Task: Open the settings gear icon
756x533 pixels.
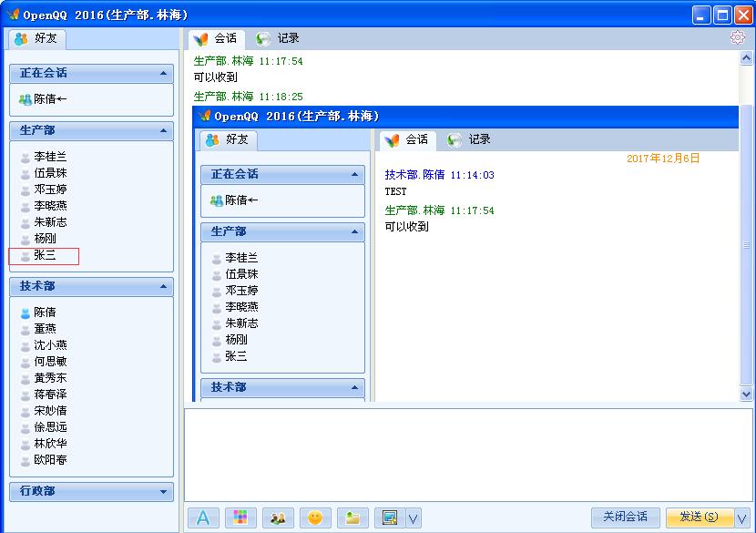Action: 737,37
